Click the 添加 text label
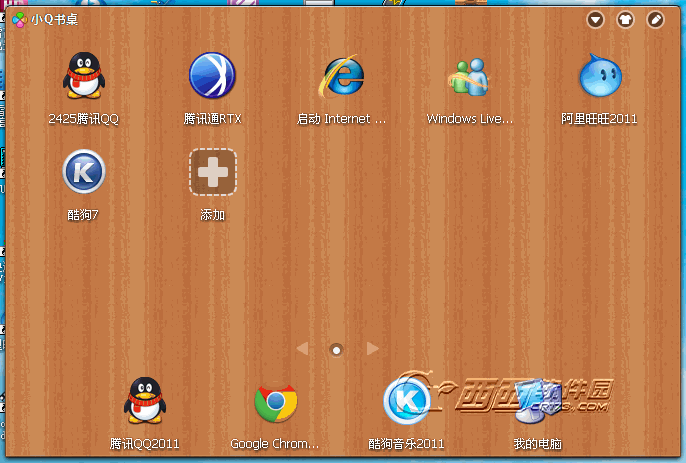Screen dimensions: 686x463 pos(213,215)
